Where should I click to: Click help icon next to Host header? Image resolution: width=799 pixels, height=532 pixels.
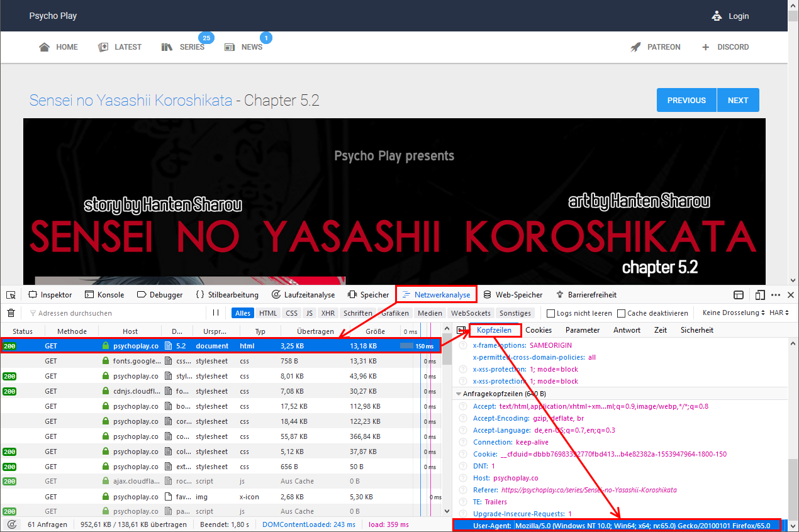463,478
